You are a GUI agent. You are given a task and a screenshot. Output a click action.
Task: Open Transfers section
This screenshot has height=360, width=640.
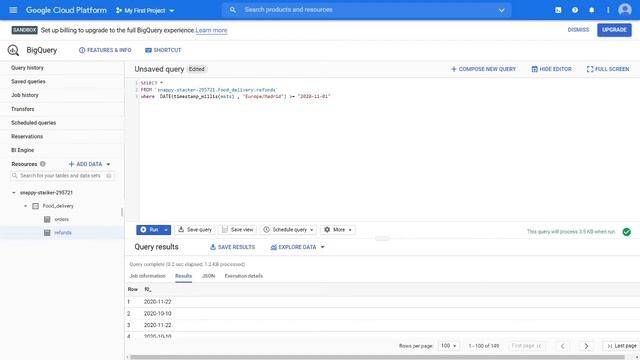coord(23,109)
